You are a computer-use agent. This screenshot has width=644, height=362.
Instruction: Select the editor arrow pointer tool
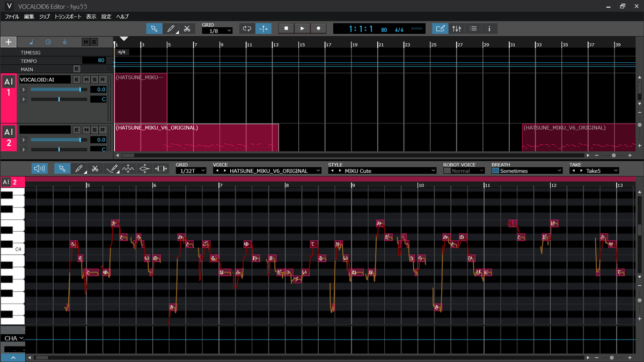(62, 168)
